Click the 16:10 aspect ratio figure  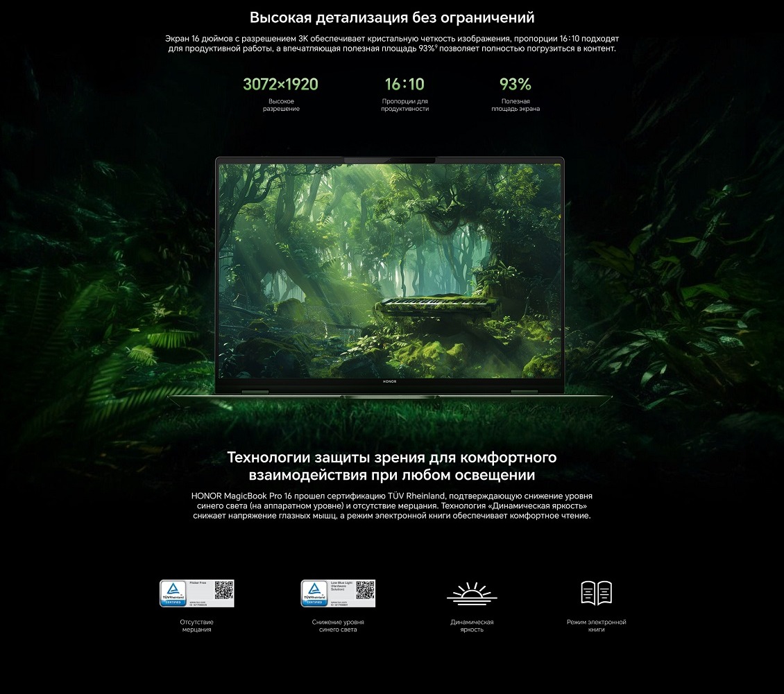pos(404,85)
